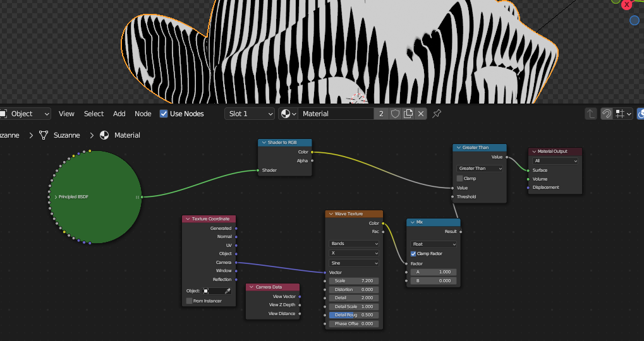
Task: Click the blue Z axis circle of the gizmo
Action: (635, 20)
